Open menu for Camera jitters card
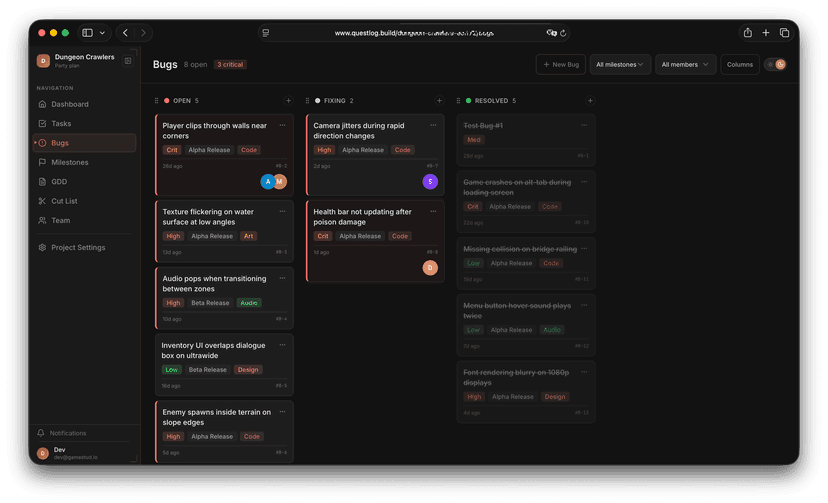The height and width of the screenshot is (503, 828). coord(434,126)
